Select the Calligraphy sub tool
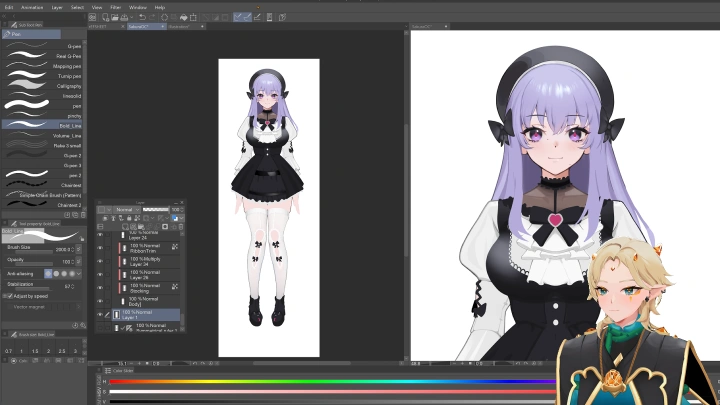This screenshot has height=405, width=720. [x=42, y=86]
